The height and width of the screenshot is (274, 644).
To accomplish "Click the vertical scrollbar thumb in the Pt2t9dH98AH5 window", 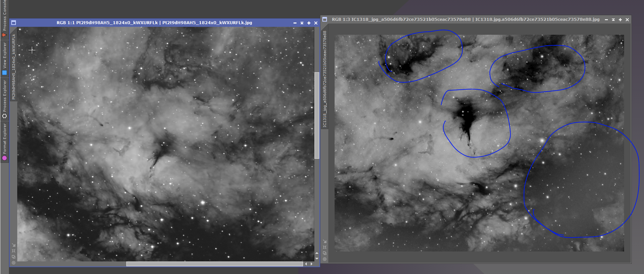I will [317, 115].
